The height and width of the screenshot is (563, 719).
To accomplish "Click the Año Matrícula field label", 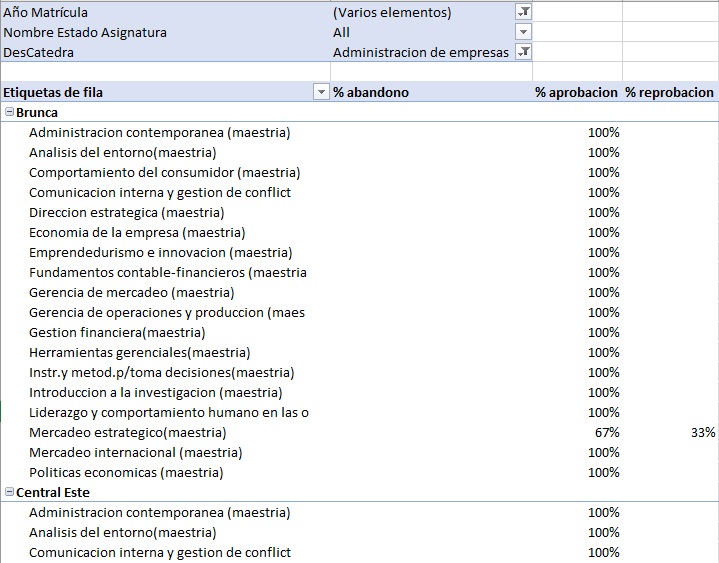I will point(45,12).
